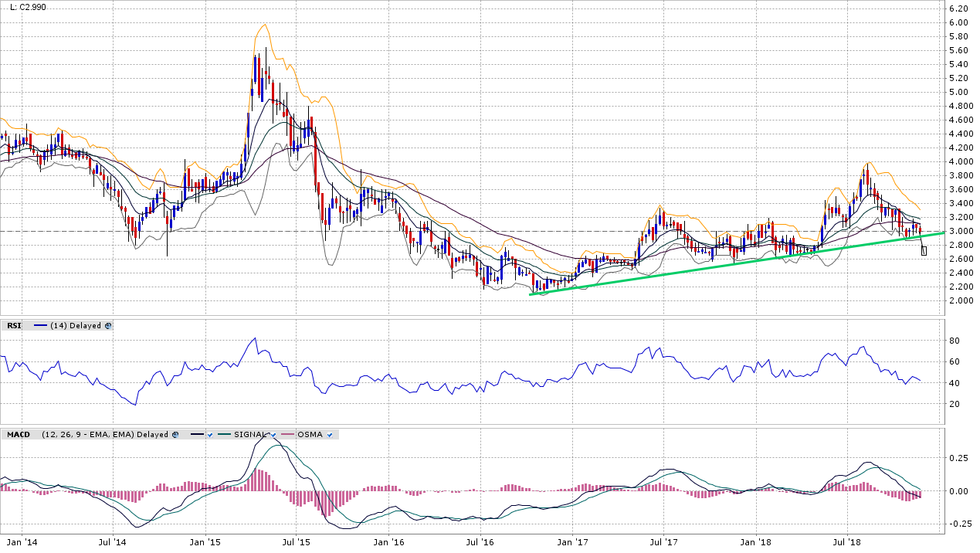
Task: Click the MACD delayed data globe icon
Action: tap(175, 435)
